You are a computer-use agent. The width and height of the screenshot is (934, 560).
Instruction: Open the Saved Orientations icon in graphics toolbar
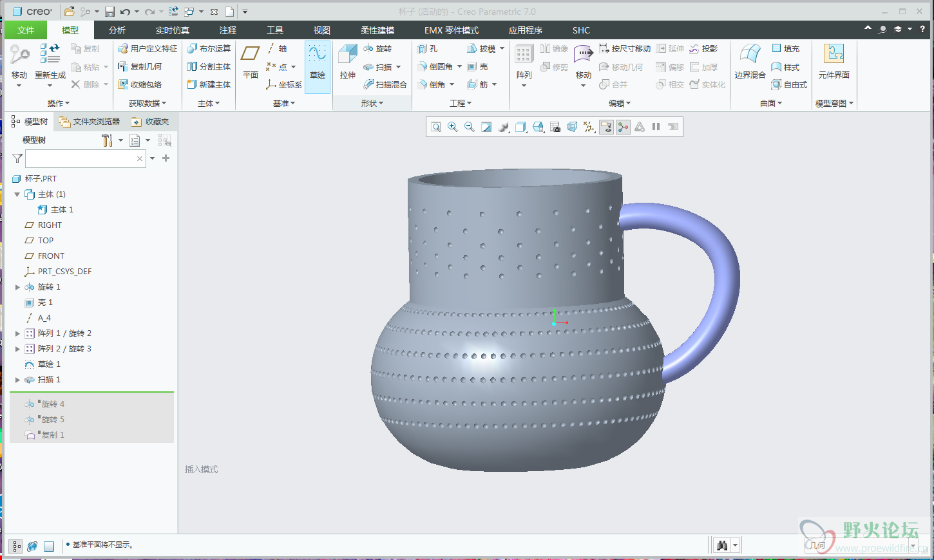(x=538, y=127)
